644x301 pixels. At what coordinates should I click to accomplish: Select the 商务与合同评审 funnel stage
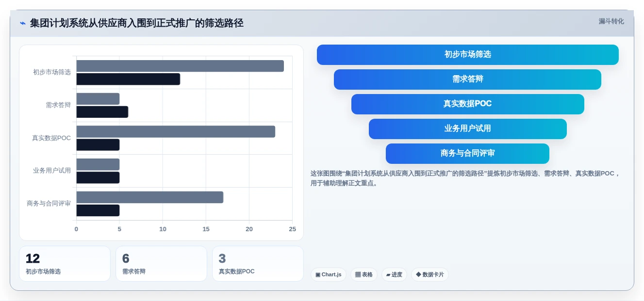click(x=468, y=154)
